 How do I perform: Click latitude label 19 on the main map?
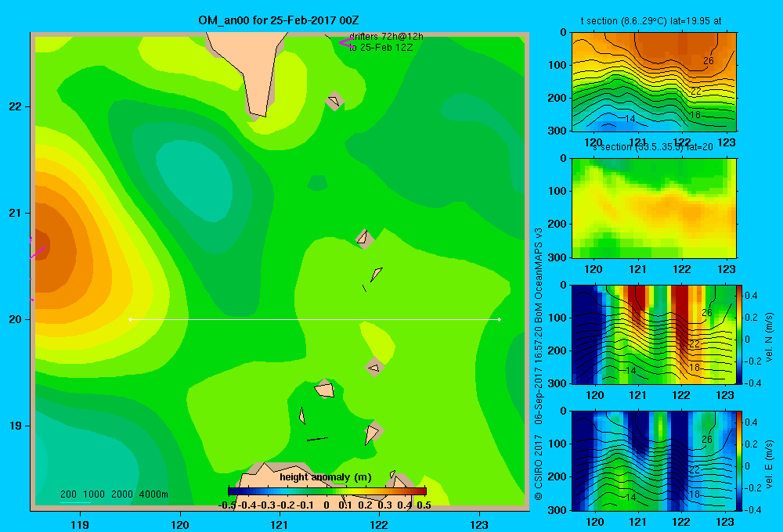[x=16, y=426]
